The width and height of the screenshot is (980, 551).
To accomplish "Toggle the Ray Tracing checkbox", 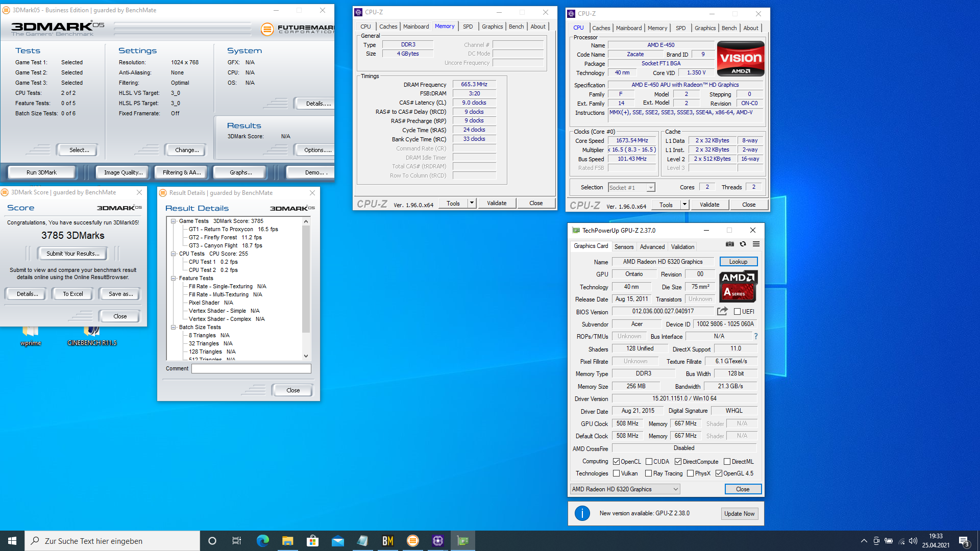I will point(648,473).
